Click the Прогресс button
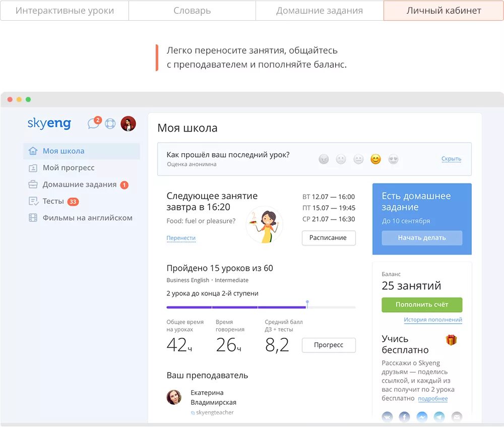 (x=329, y=345)
